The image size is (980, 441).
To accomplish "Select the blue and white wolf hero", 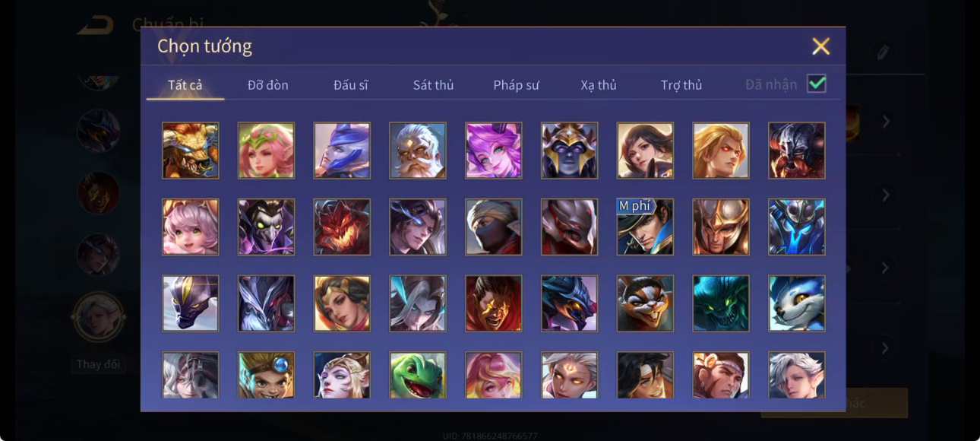I will click(797, 303).
